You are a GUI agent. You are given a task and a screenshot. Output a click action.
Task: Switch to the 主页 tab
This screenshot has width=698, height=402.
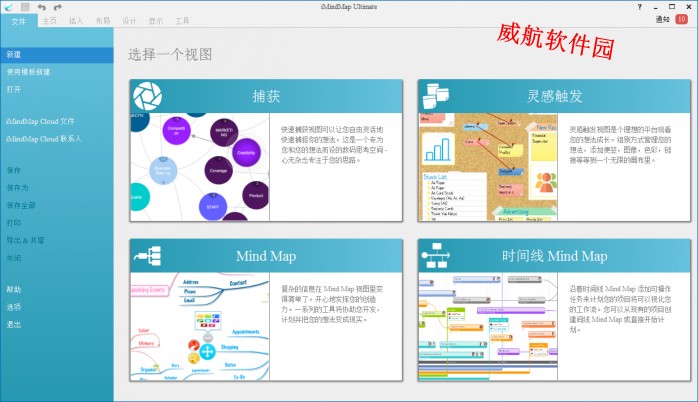coord(49,21)
